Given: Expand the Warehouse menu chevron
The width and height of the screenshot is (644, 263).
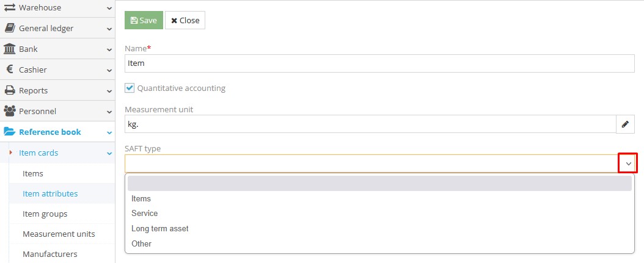Looking at the screenshot, I should [109, 8].
